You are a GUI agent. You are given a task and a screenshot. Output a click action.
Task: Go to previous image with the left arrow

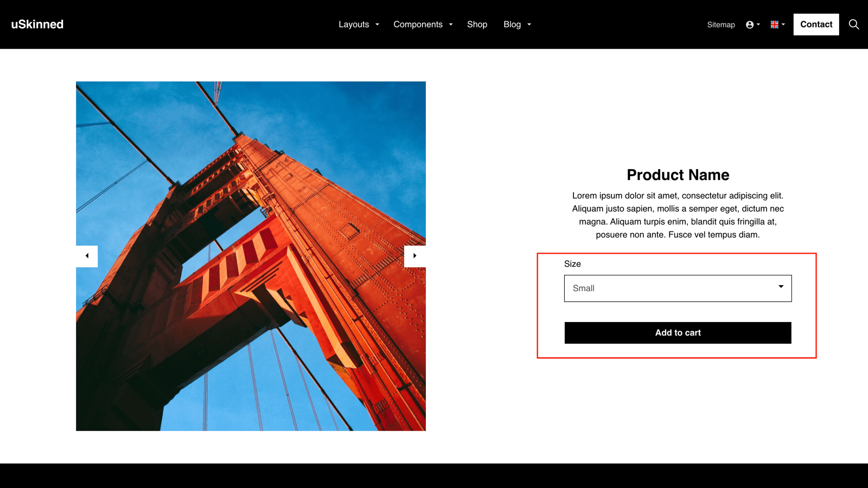click(87, 255)
